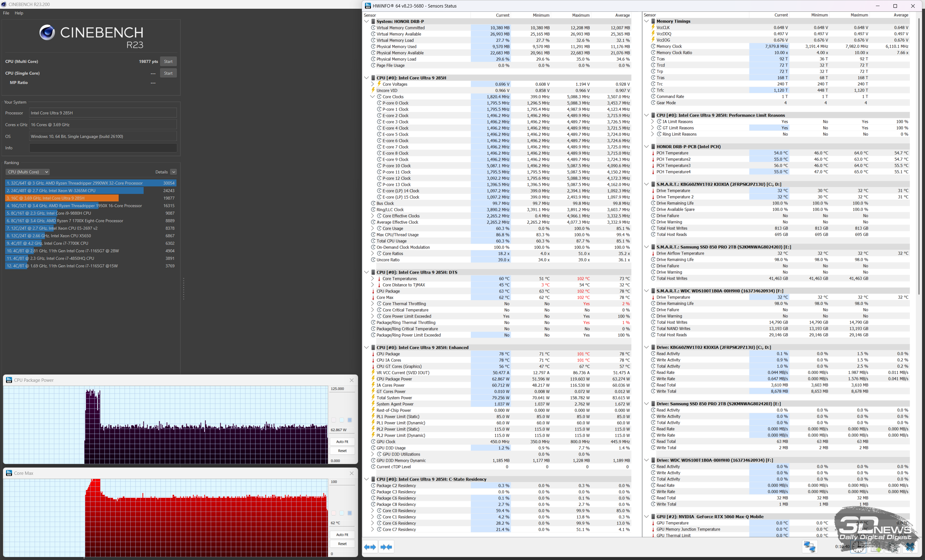Start the CPU (Single Core) benchmark

[x=168, y=73]
